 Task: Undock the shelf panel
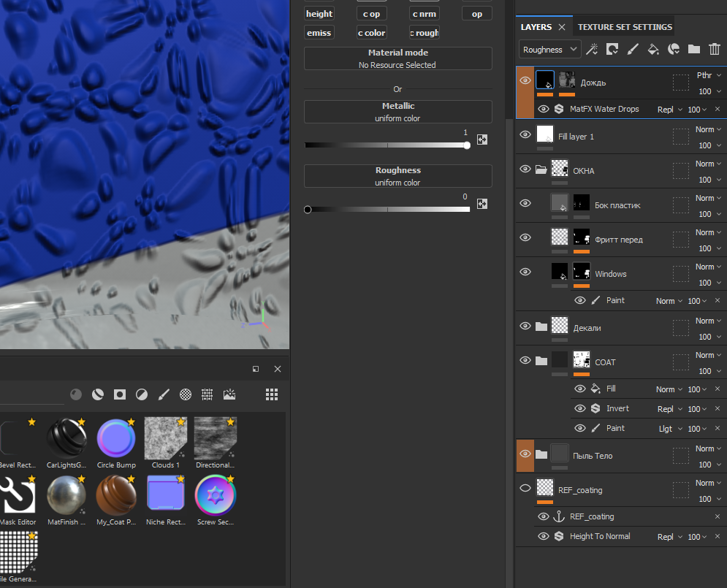[256, 369]
